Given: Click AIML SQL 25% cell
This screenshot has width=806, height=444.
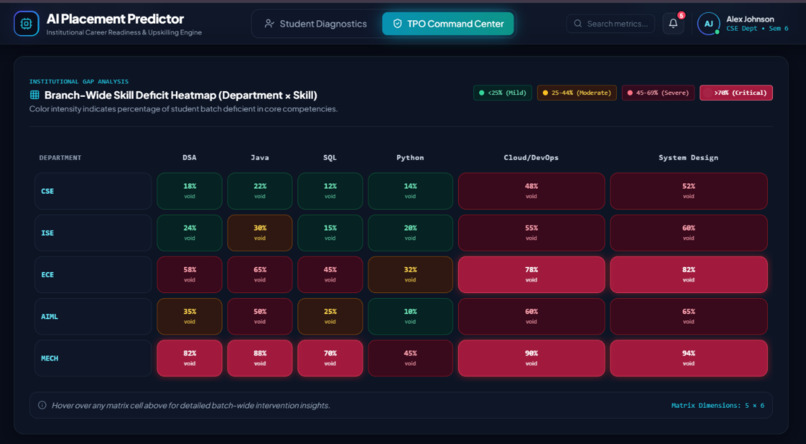Looking at the screenshot, I should coord(330,317).
